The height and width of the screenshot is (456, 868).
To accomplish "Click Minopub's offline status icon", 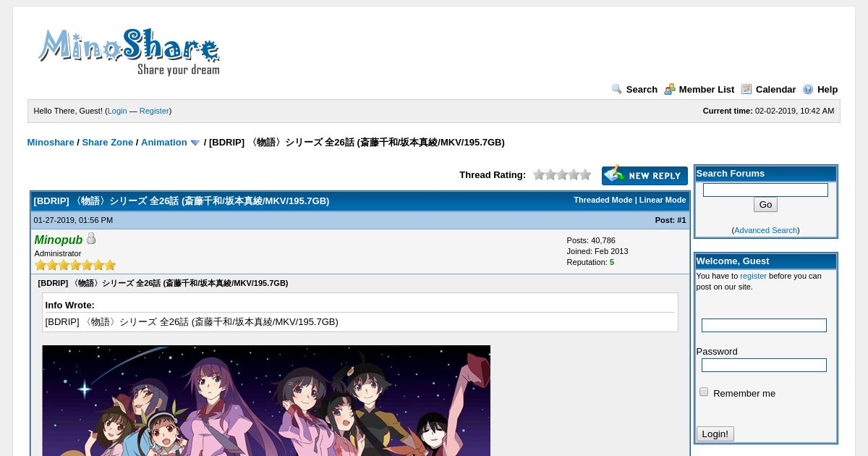I will [x=91, y=238].
